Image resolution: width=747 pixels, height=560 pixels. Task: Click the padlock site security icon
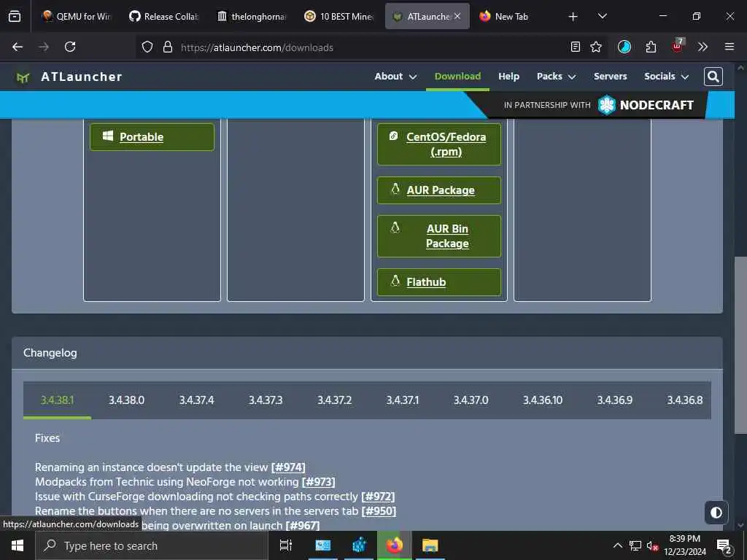(x=167, y=47)
